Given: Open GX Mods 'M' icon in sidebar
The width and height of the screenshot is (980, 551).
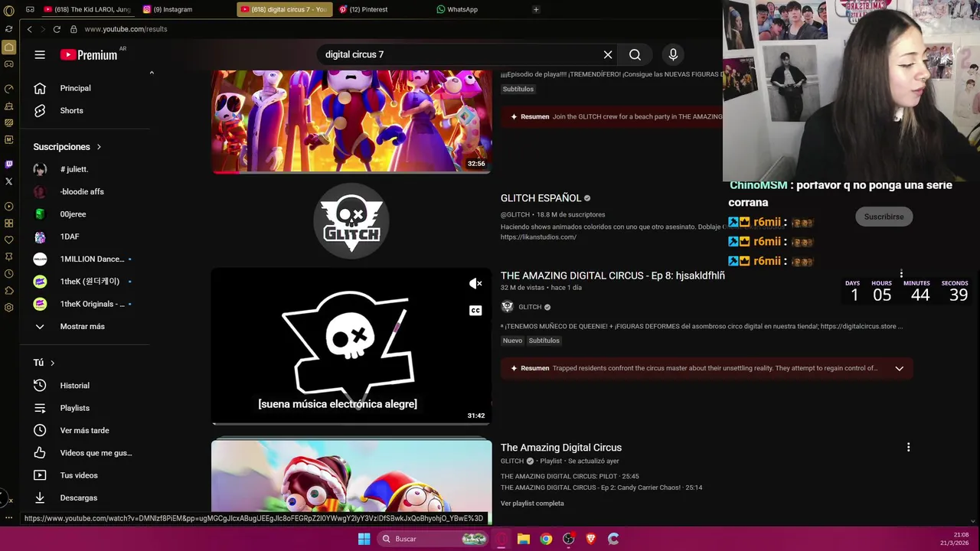Looking at the screenshot, I should coord(8,139).
